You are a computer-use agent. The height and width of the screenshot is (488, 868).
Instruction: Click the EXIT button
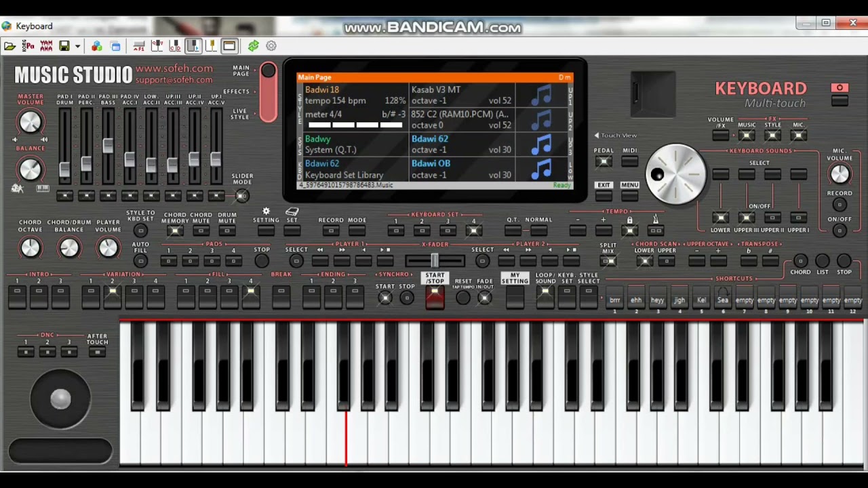(x=604, y=195)
